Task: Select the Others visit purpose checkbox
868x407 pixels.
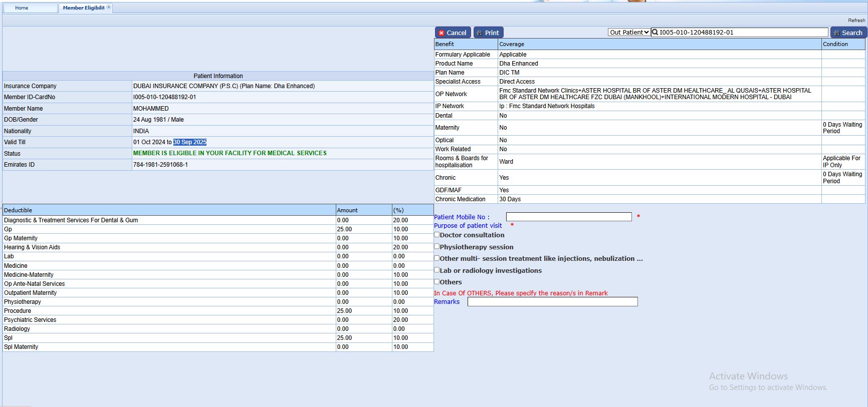Action: [437, 281]
